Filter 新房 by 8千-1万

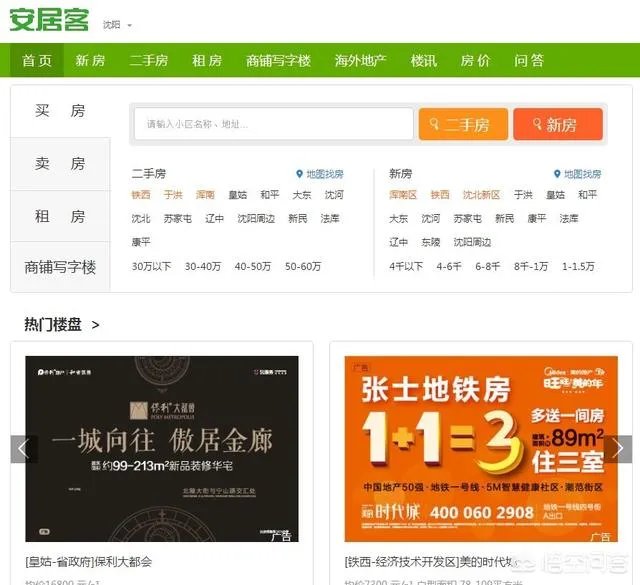pos(531,267)
